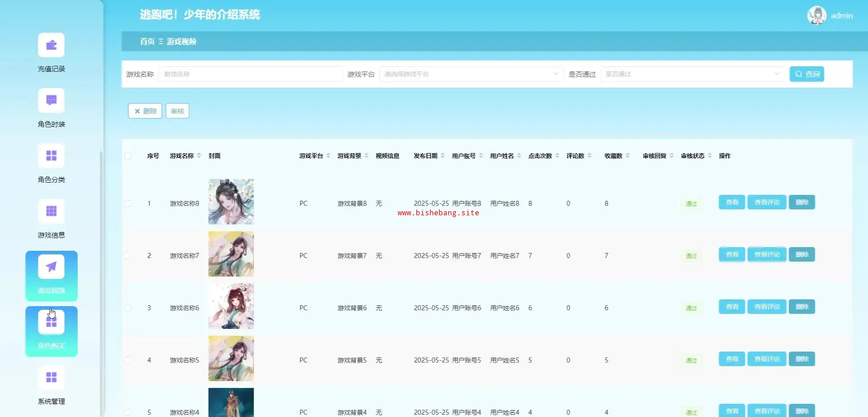Sort by 用户账号 column arrows
This screenshot has width=868, height=417.
[481, 156]
